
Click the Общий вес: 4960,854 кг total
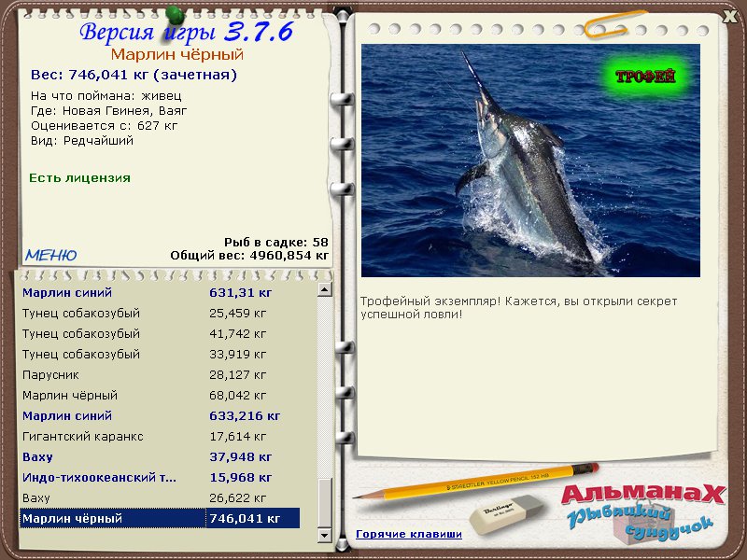249,256
